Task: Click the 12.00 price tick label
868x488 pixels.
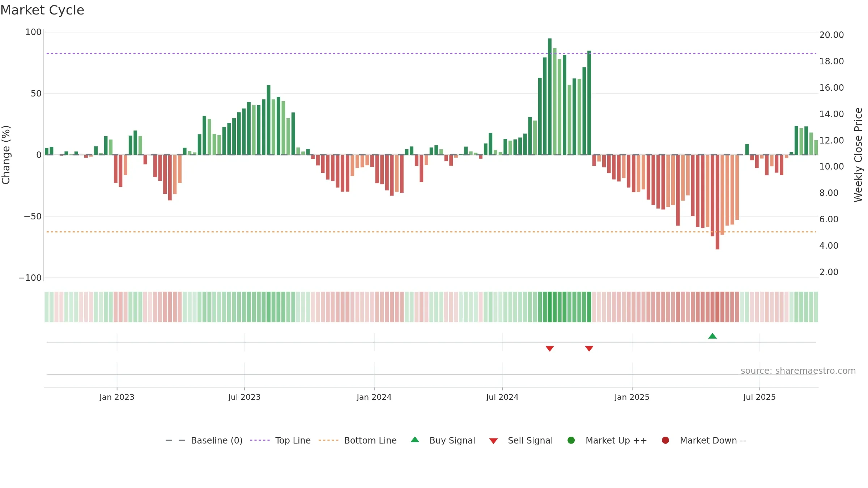Action: [831, 141]
